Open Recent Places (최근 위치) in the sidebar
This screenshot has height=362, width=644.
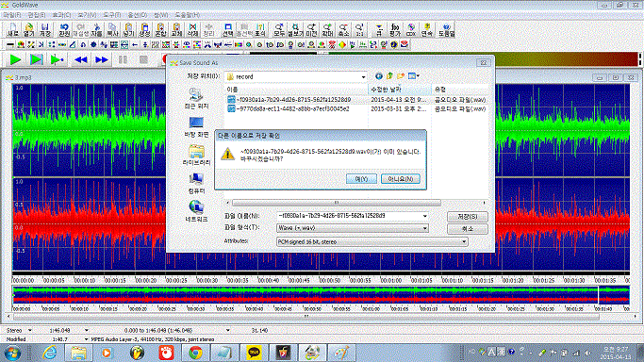point(196,98)
